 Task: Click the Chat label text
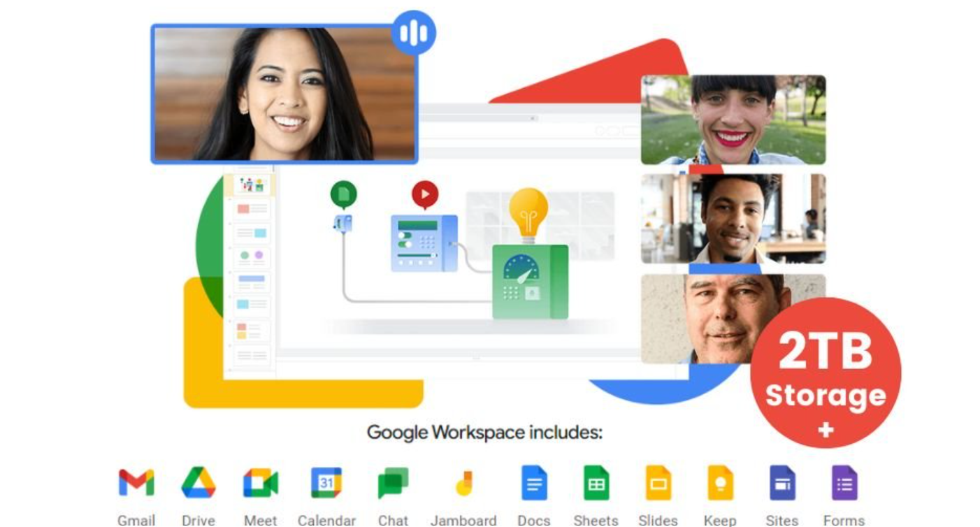(393, 520)
